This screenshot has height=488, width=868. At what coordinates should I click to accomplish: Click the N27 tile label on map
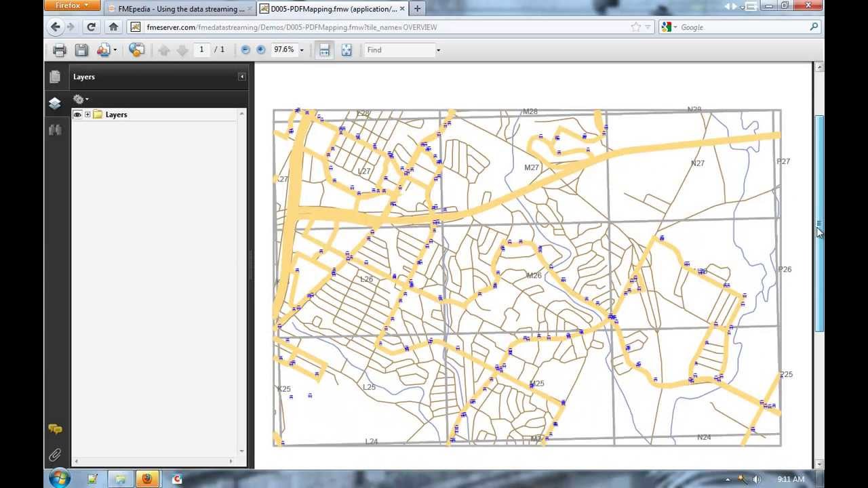click(x=697, y=163)
